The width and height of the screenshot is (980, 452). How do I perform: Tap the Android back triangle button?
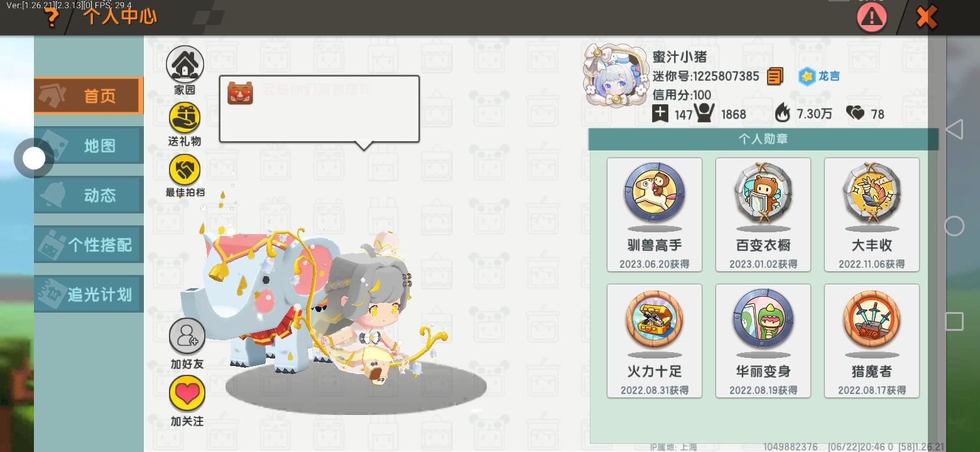[954, 129]
